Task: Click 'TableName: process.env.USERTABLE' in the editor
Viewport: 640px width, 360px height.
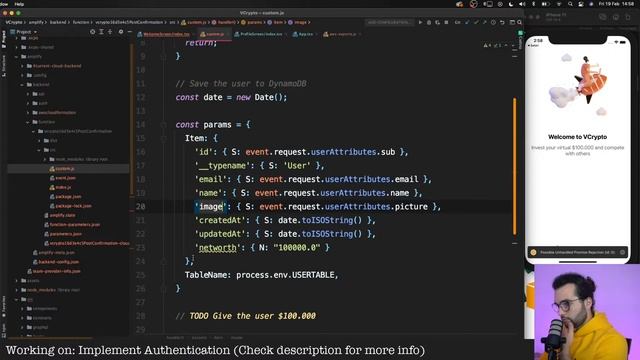Action: (261, 275)
